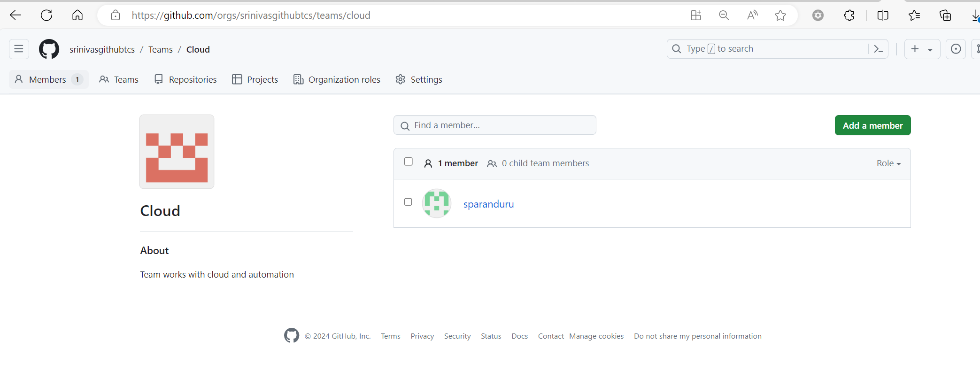Open the footer Status link
The image size is (980, 387).
click(491, 336)
